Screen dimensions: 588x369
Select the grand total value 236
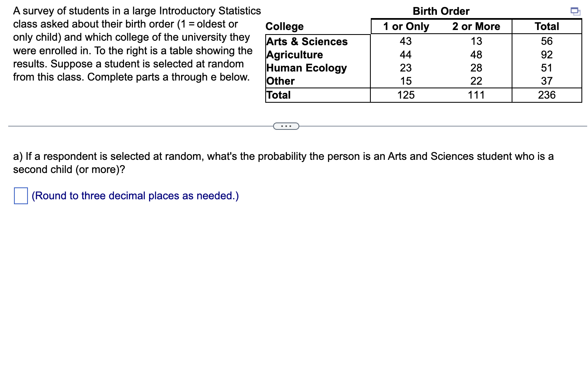(547, 95)
